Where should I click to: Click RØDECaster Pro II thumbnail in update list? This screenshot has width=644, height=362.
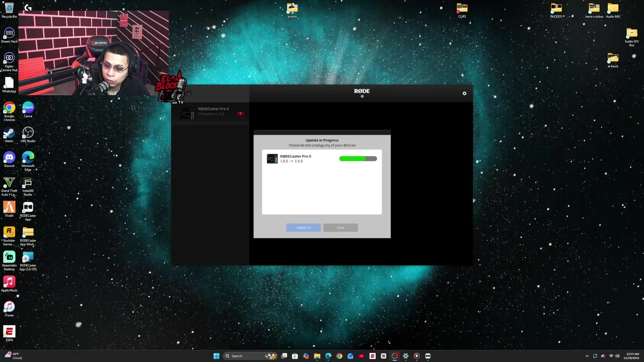[272, 159]
